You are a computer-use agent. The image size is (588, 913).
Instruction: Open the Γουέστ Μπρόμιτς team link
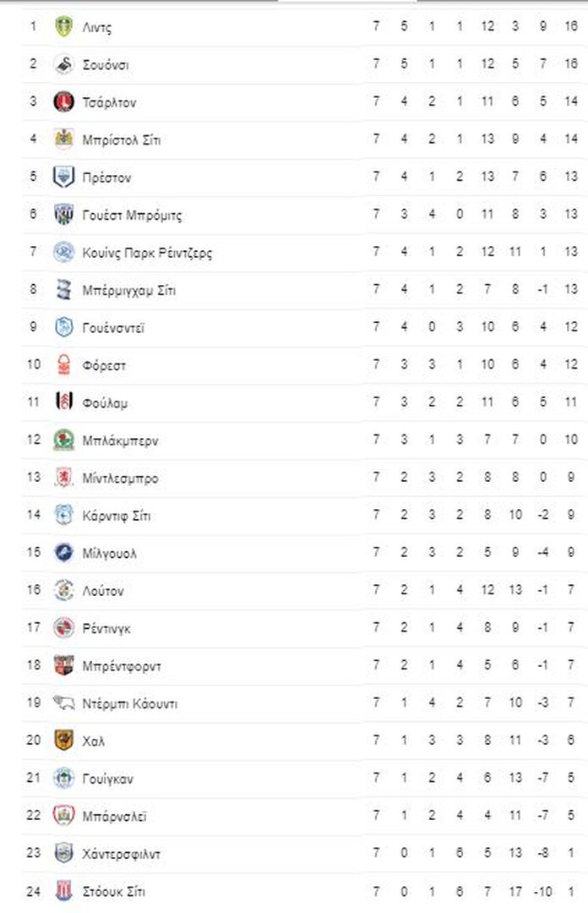(x=132, y=215)
